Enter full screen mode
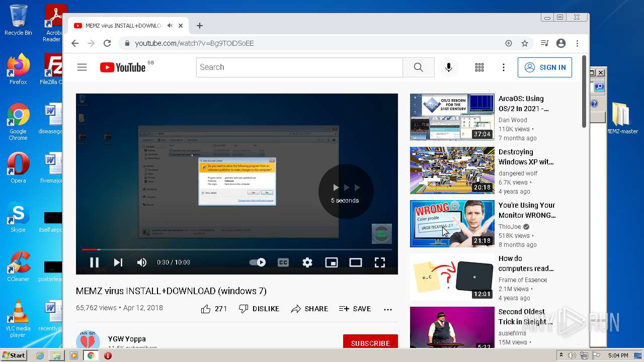644x362 pixels. tap(380, 262)
